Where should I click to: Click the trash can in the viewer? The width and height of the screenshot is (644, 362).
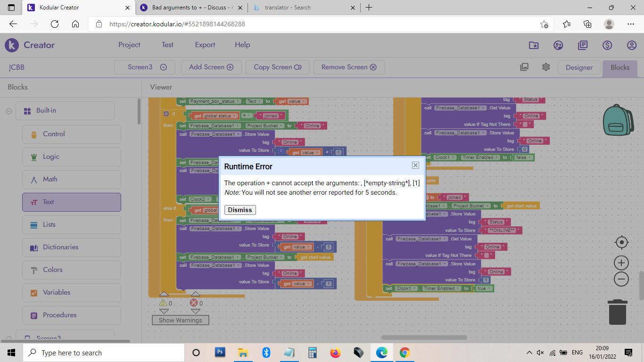617,312
